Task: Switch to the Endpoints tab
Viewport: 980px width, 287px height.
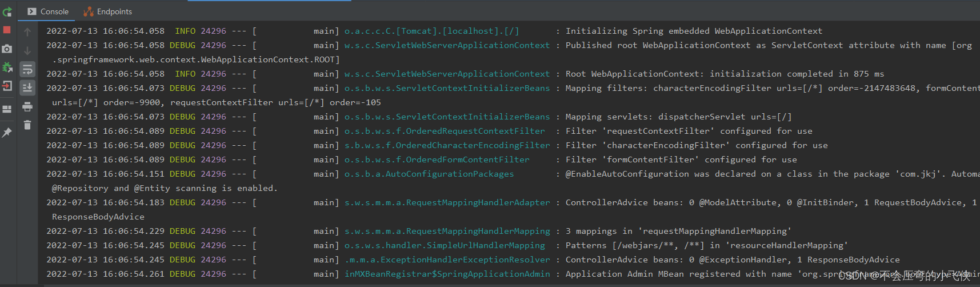Action: point(107,11)
